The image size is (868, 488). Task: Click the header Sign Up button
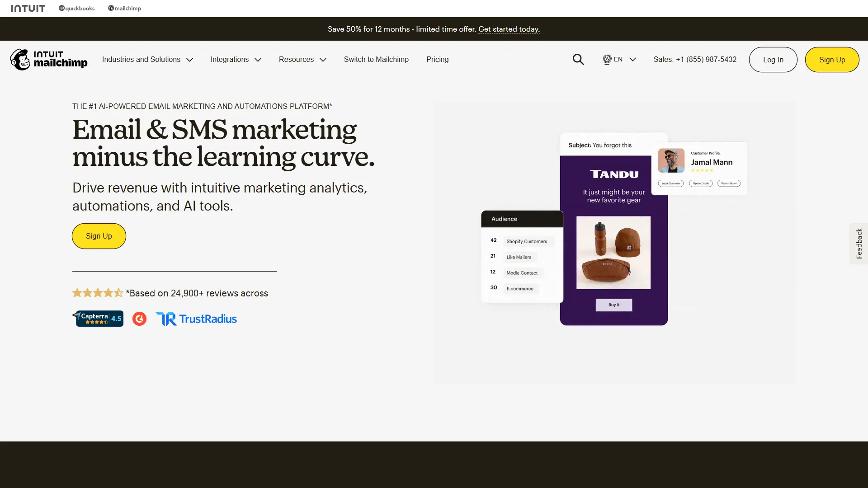click(832, 60)
